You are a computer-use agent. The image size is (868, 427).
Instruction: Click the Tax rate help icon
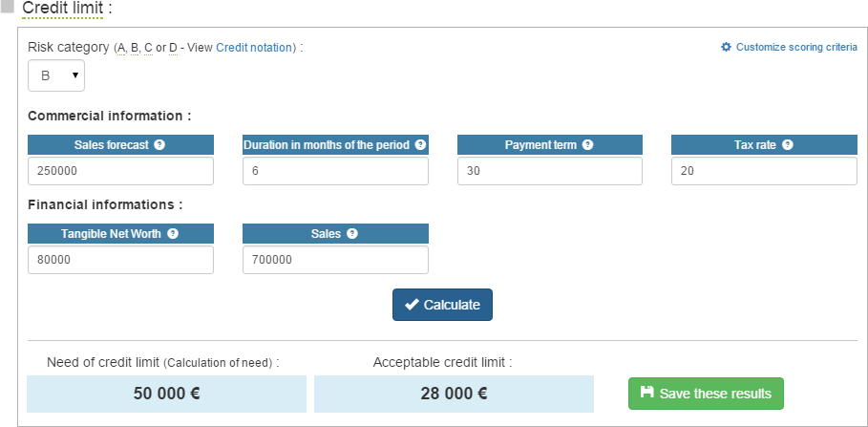pos(788,145)
